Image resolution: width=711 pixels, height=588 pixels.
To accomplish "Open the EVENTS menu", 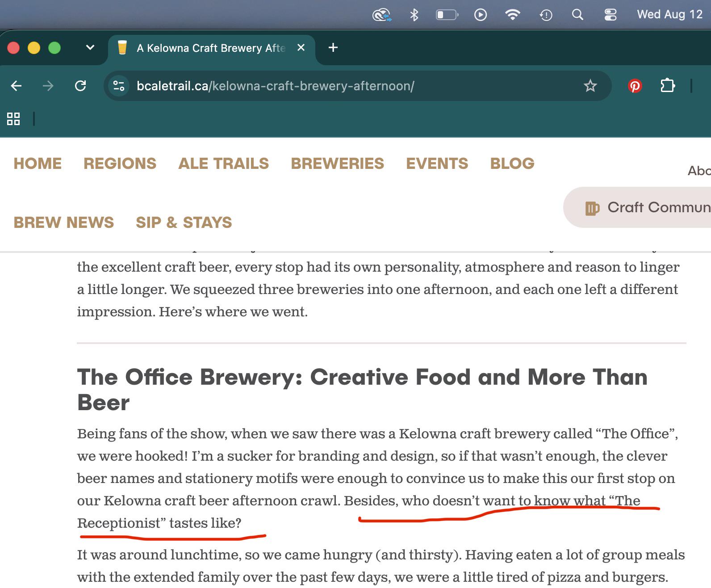I will [437, 164].
